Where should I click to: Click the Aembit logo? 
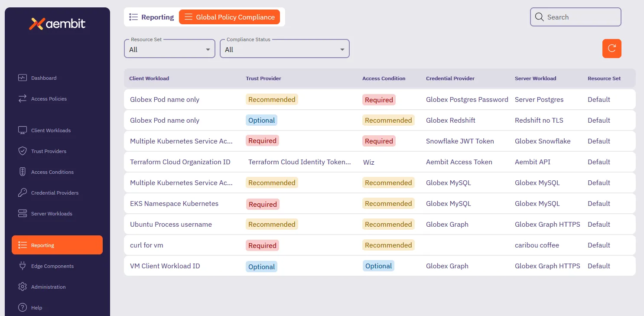coord(57,24)
